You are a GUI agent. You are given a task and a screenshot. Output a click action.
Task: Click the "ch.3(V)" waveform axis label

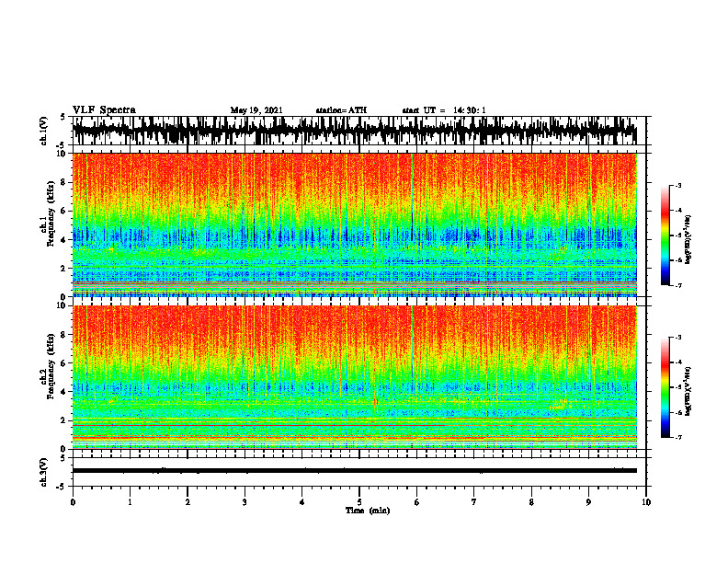coord(43,472)
